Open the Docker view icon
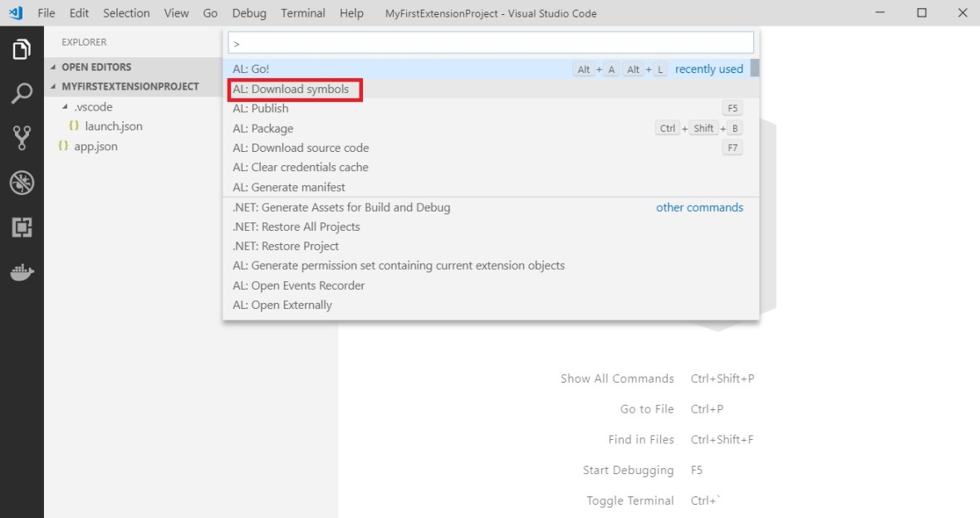Screen dimensions: 980x518 click(22, 272)
